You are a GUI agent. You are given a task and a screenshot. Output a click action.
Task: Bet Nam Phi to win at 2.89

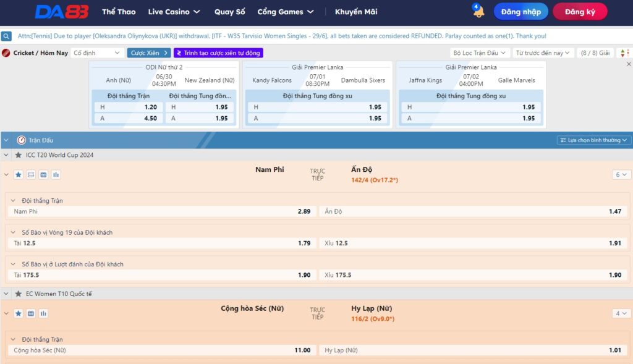(x=162, y=211)
